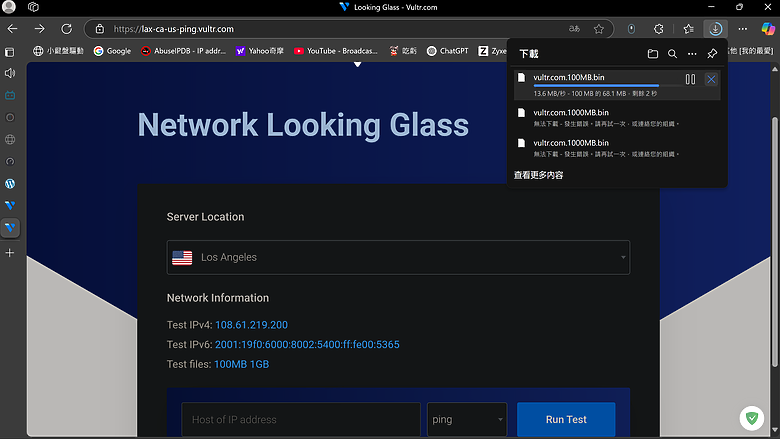This screenshot has height=439, width=780.
Task: Click the Test IPv4 address 108.61.219.200
Action: tap(251, 325)
